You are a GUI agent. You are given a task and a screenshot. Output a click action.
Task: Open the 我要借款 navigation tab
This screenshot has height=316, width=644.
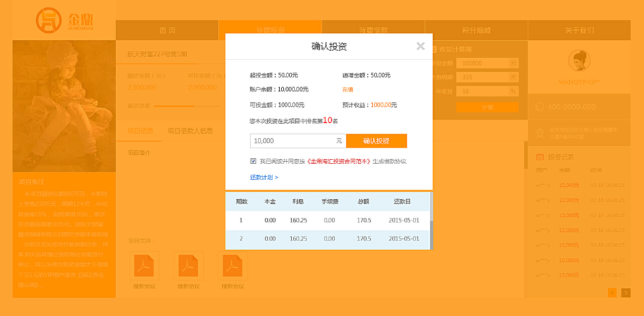[x=373, y=30]
